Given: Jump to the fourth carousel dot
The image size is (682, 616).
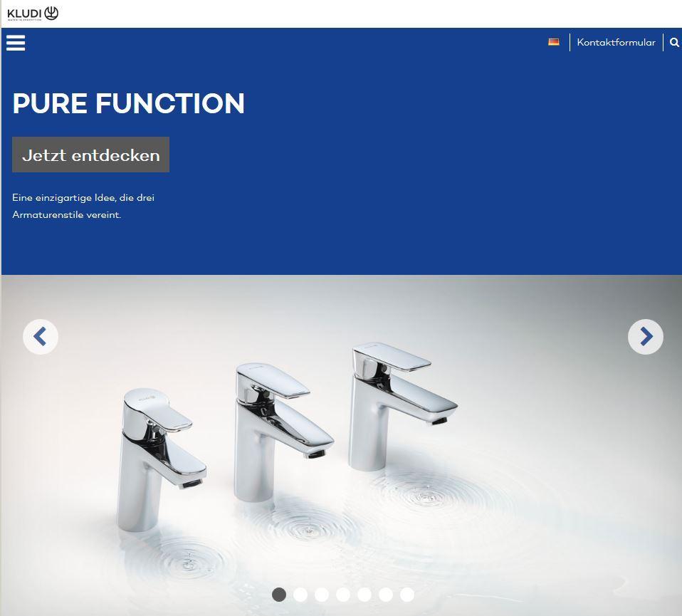Looking at the screenshot, I should click(343, 595).
